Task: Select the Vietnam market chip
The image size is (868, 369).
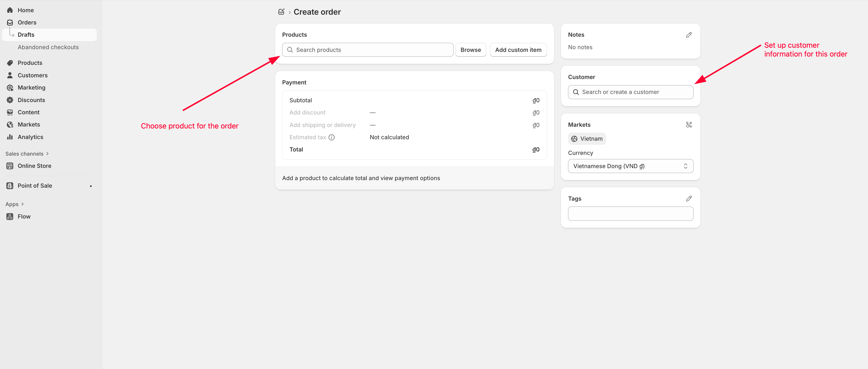Action: pyautogui.click(x=587, y=139)
